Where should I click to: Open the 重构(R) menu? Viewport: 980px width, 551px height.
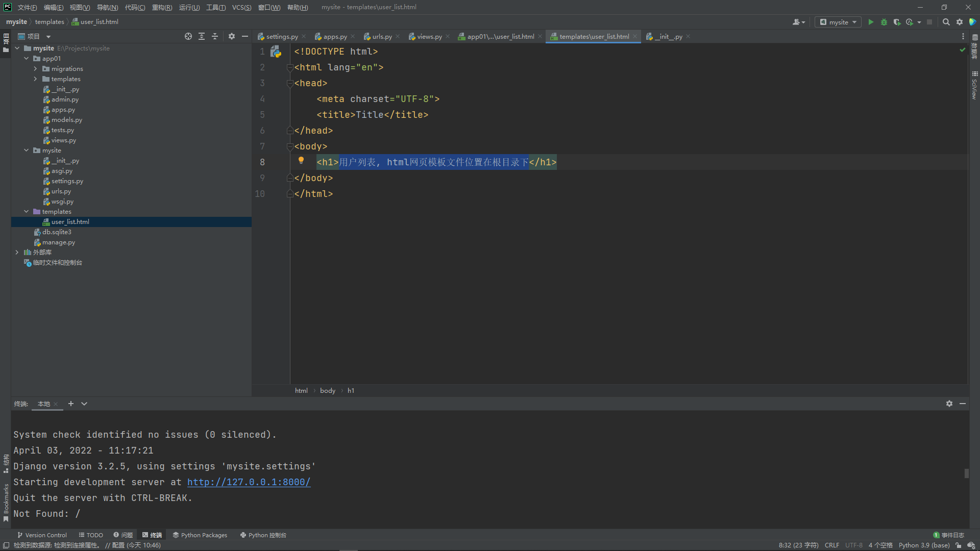[162, 7]
